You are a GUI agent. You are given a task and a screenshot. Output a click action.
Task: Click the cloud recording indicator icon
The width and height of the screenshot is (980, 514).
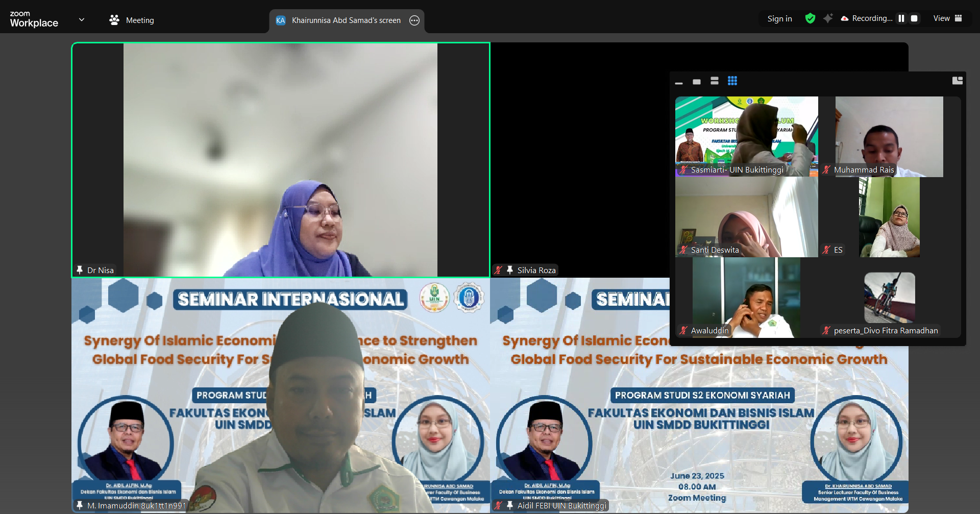(845, 18)
